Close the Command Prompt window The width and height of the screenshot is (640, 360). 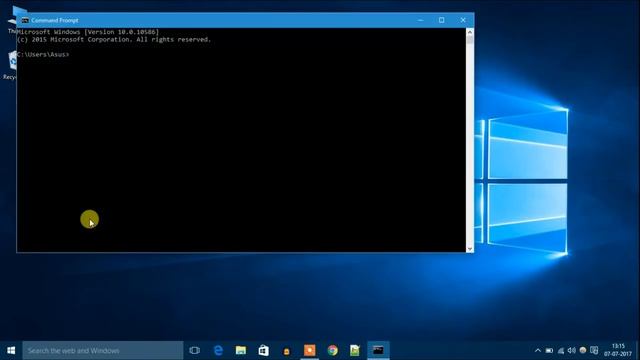[x=463, y=20]
